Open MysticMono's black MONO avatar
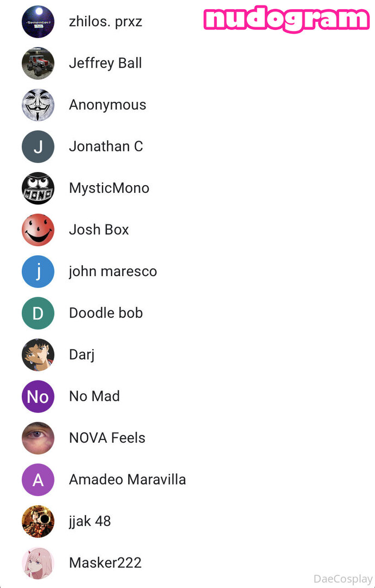 (38, 188)
